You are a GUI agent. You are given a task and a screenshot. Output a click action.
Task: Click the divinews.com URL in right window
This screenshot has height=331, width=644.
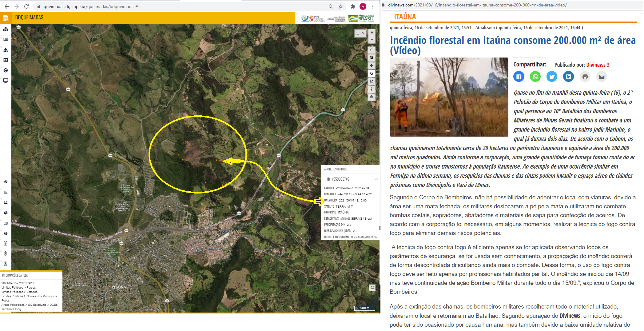[477, 5]
